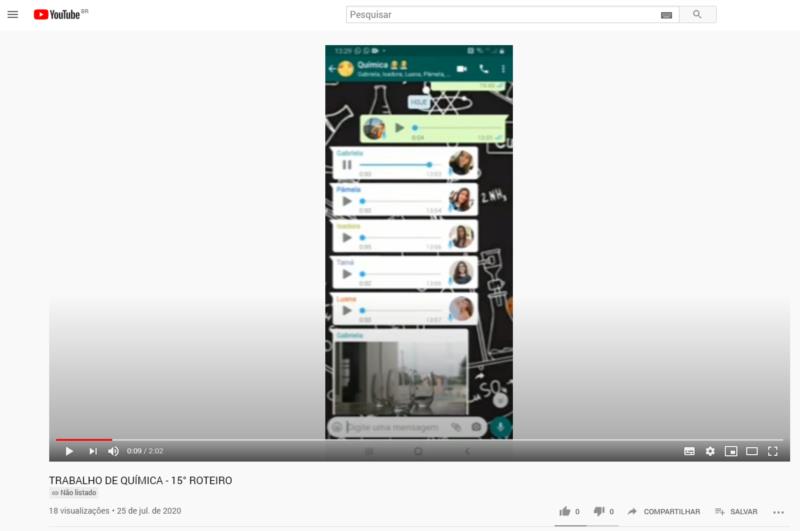Click the YouTube logo
Image resolution: width=800 pixels, height=531 pixels.
point(60,15)
